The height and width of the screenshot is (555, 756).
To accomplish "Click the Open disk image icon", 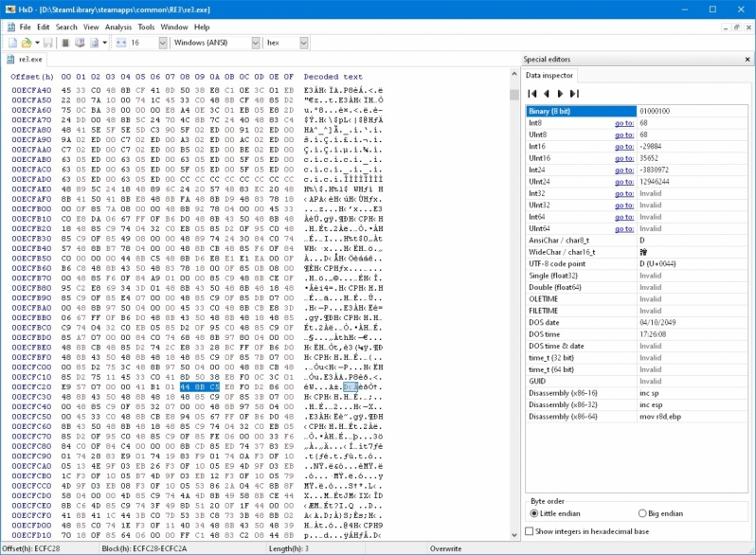I will [x=95, y=43].
